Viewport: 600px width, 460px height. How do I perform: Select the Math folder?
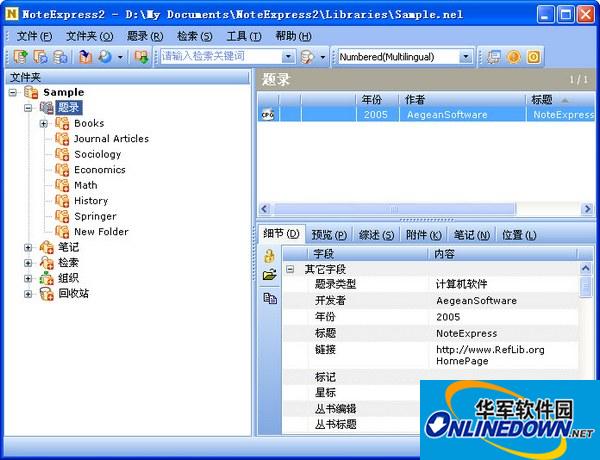point(86,185)
